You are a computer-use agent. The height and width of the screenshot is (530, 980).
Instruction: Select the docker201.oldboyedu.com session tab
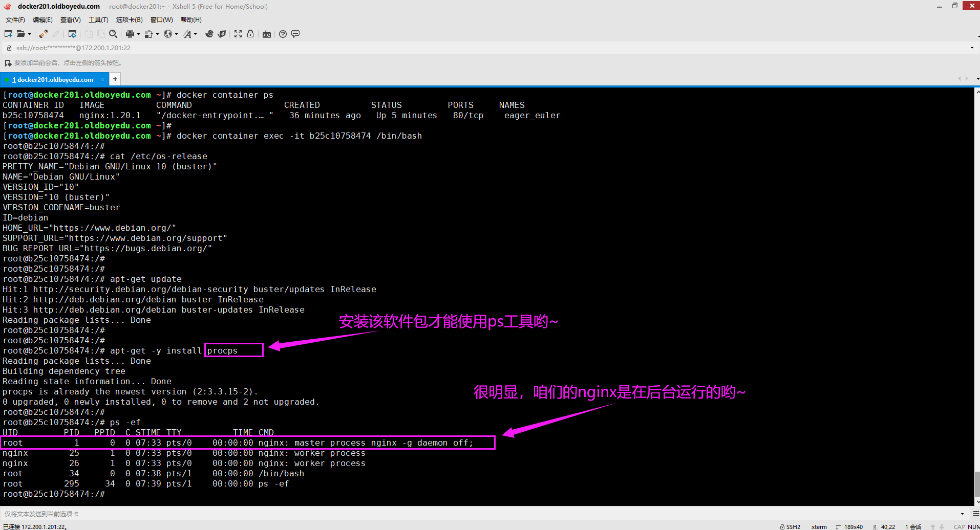point(55,79)
